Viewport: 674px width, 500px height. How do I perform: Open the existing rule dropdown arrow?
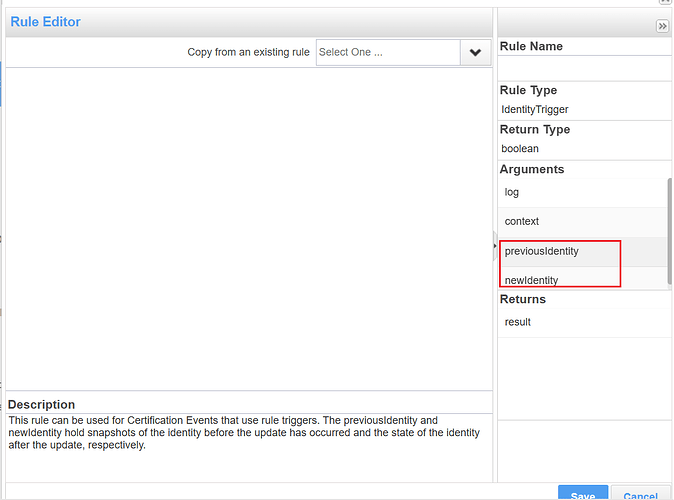pos(475,53)
